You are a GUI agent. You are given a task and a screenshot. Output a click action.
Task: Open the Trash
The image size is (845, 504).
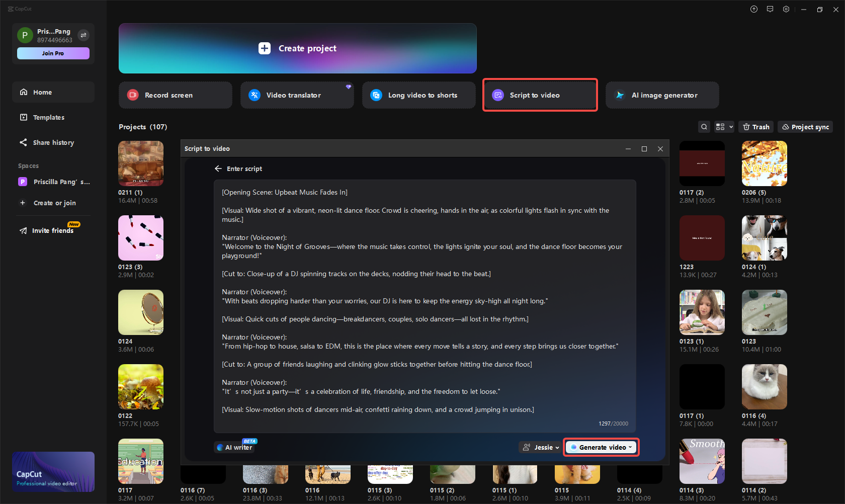coord(756,127)
